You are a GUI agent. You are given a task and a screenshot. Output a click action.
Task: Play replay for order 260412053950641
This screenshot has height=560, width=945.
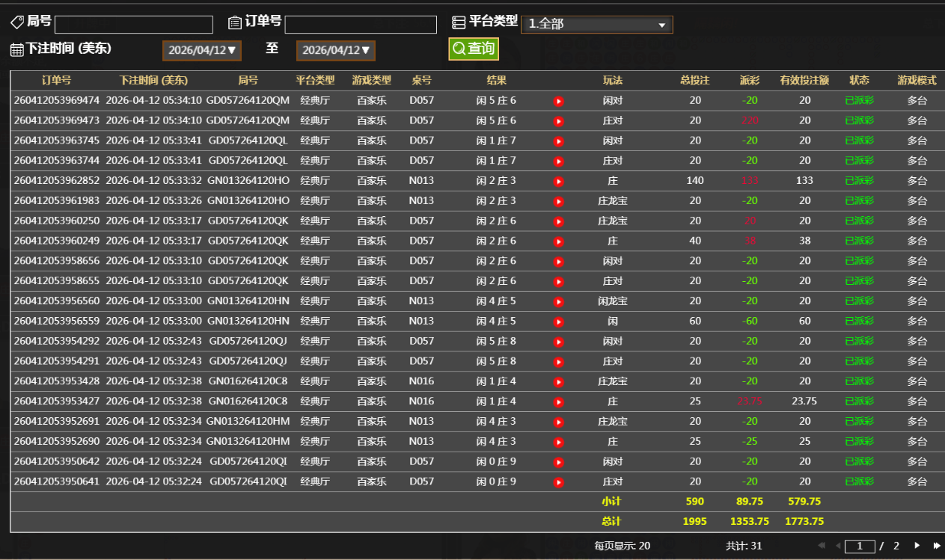click(558, 482)
